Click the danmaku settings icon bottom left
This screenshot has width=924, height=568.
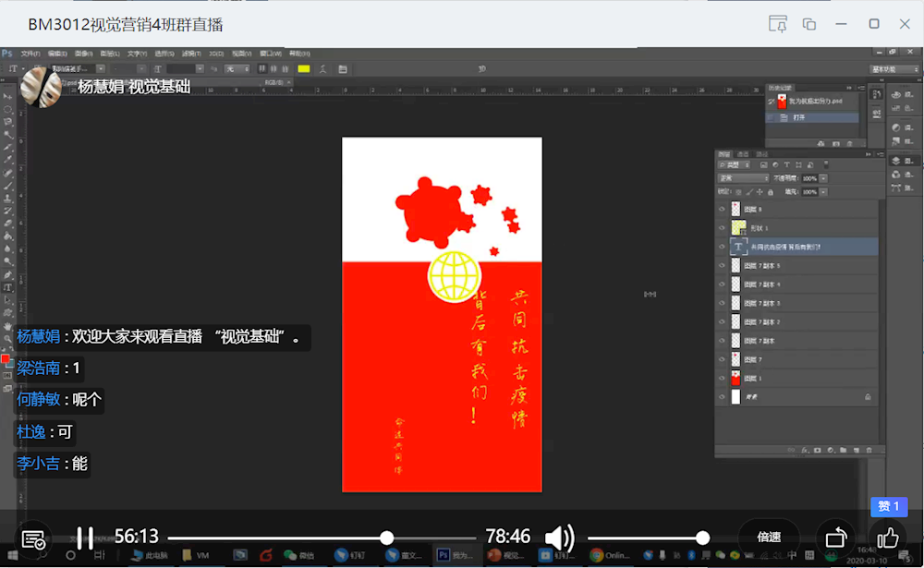[x=32, y=536]
